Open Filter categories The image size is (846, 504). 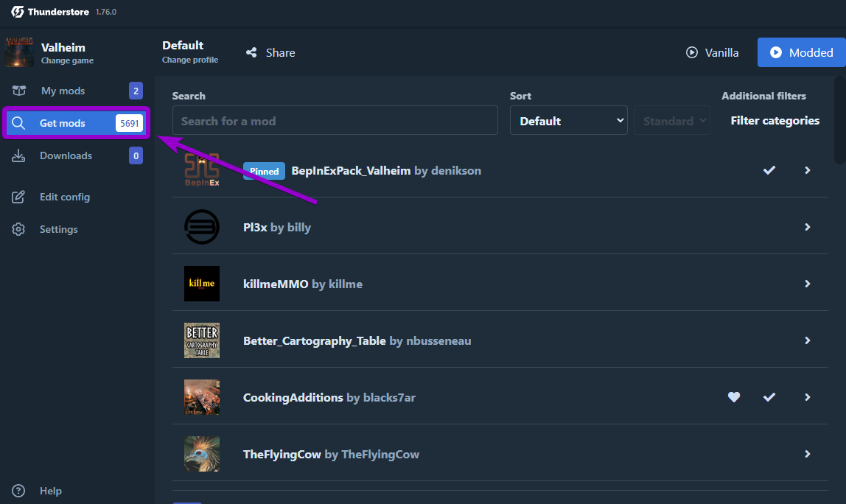pyautogui.click(x=775, y=120)
